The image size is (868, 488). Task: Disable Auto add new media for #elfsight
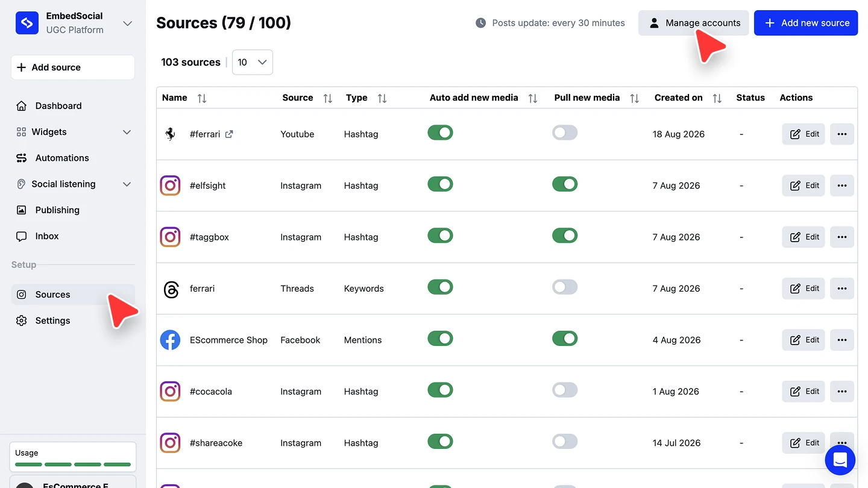[440, 184]
